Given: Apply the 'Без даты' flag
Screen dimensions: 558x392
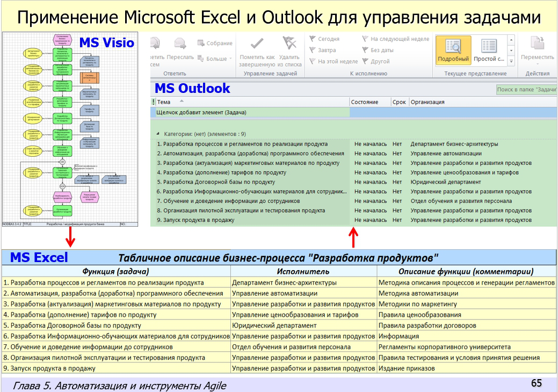Looking at the screenshot, I should [x=382, y=49].
